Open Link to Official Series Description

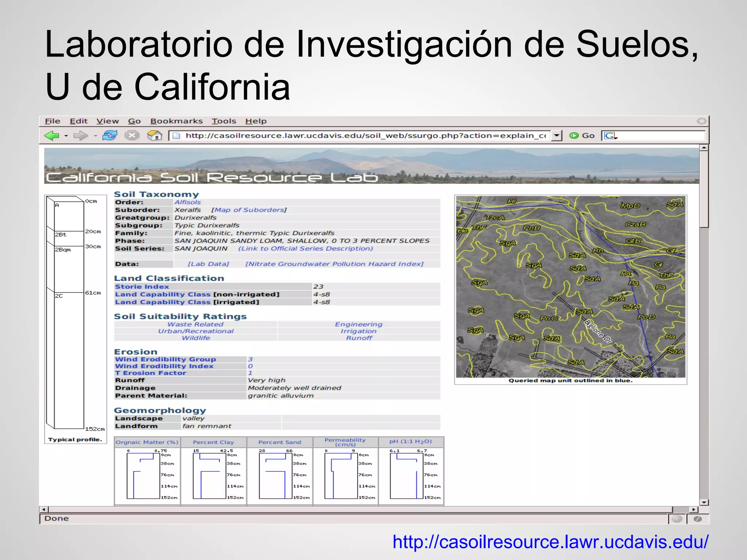coord(306,249)
